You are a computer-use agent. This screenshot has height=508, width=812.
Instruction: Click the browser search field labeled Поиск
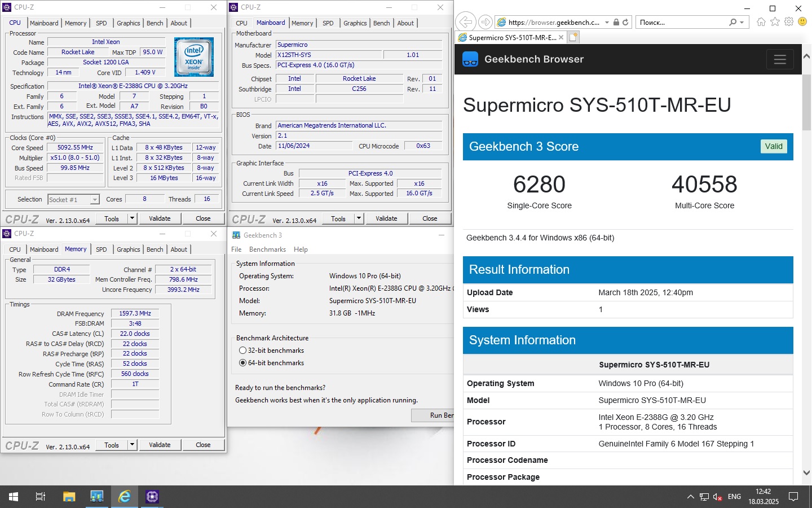point(682,22)
